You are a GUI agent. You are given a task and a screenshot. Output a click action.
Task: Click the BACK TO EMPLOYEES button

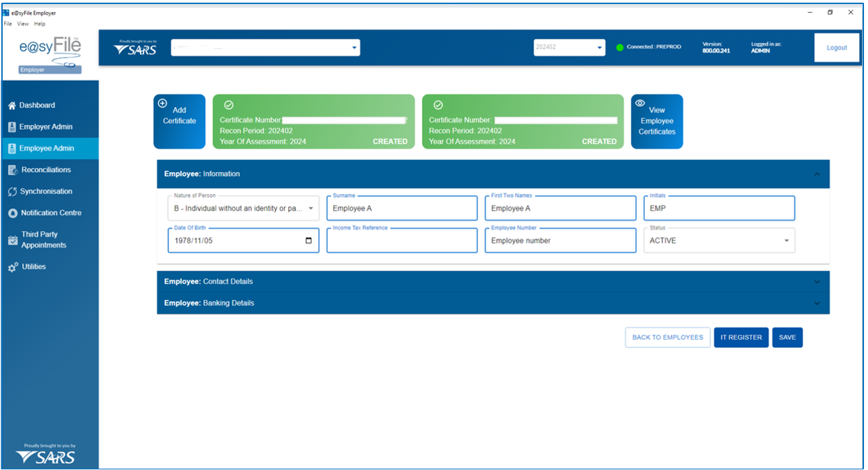pos(667,337)
